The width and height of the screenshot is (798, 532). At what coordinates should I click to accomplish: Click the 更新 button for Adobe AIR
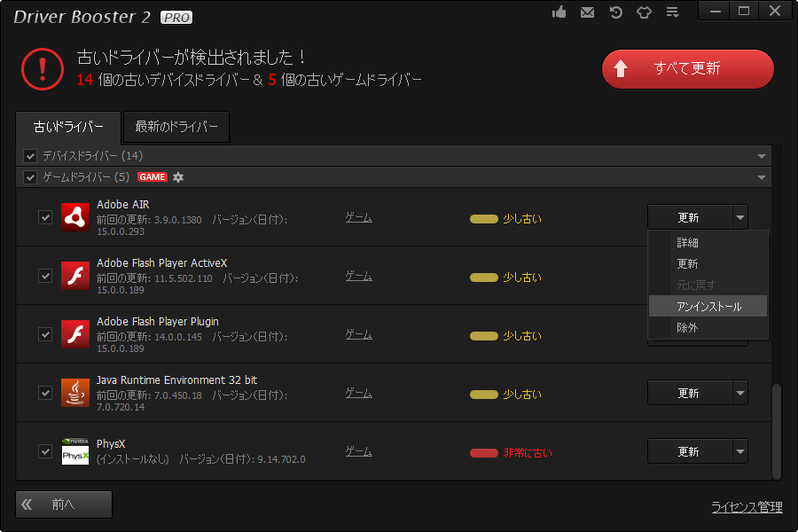[x=690, y=217]
